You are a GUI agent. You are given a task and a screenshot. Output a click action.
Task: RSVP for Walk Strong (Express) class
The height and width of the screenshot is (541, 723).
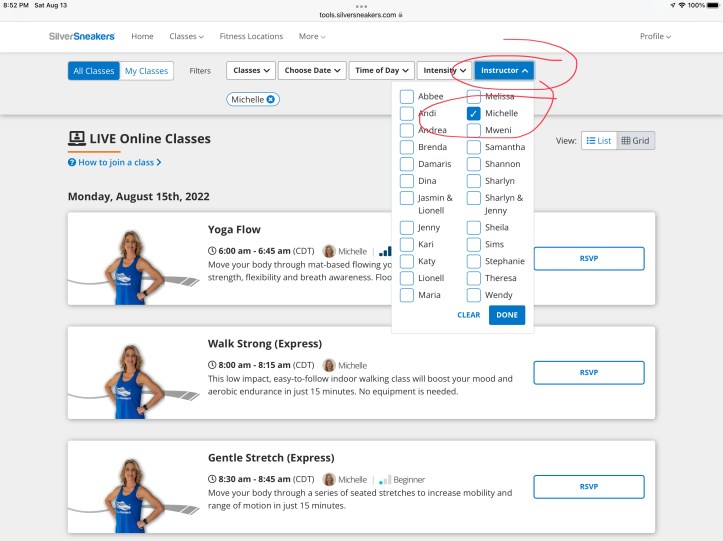(x=589, y=373)
